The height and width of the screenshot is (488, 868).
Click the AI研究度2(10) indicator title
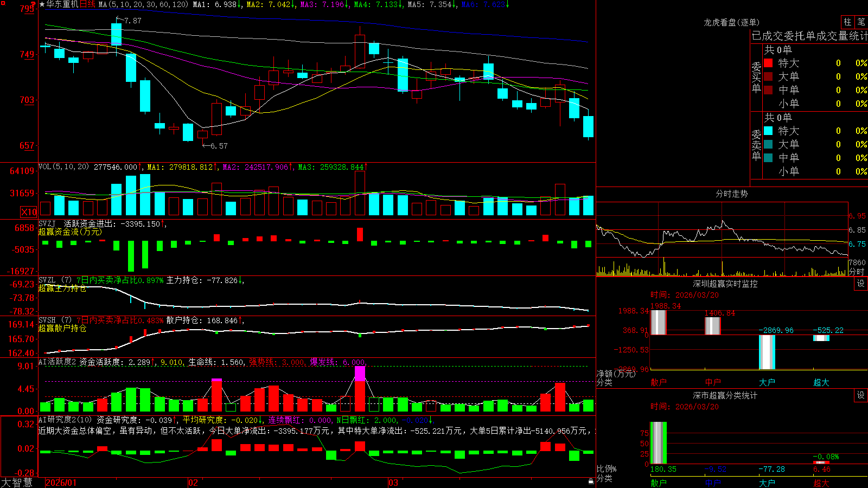point(65,420)
